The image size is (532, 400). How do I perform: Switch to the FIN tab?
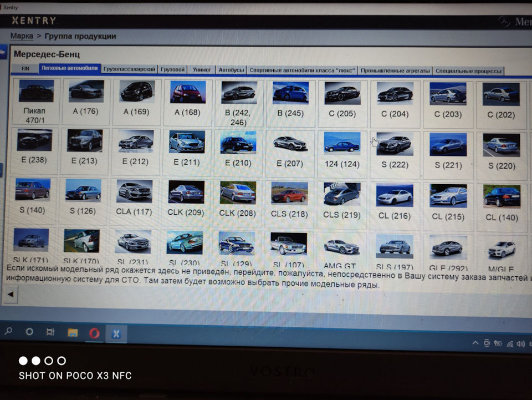click(25, 69)
